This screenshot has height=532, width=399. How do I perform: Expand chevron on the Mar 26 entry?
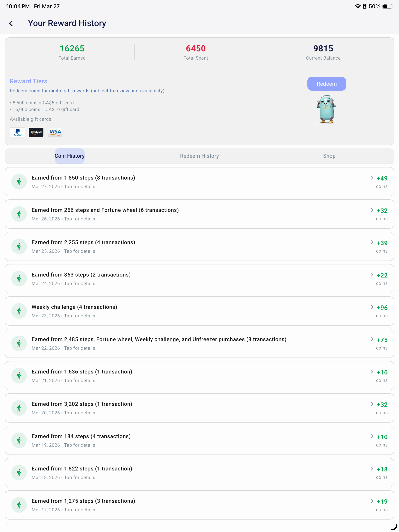372,210
